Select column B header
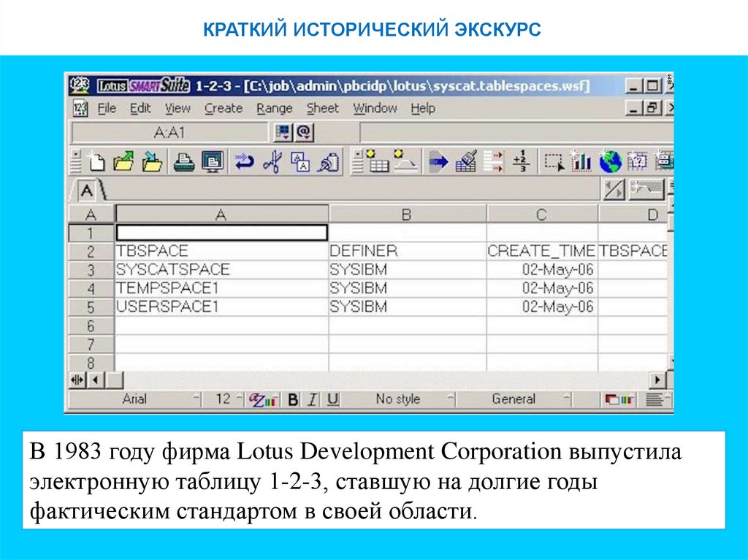 click(x=407, y=214)
